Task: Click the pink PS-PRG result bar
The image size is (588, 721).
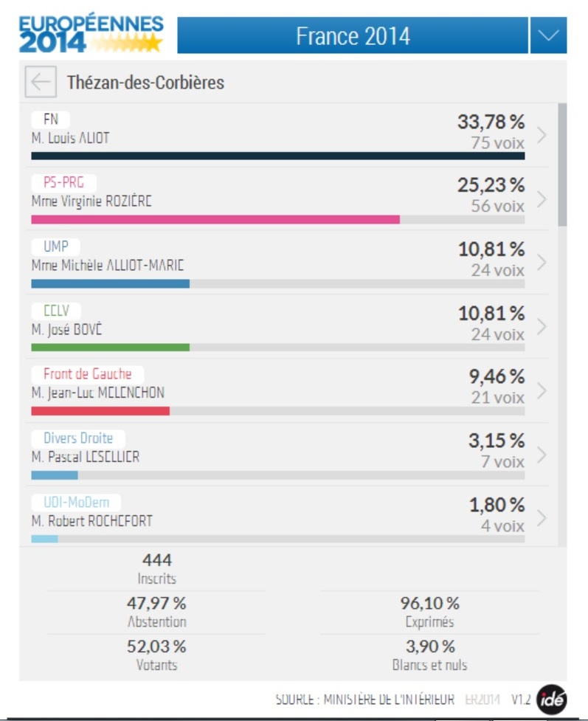Action: [215, 219]
